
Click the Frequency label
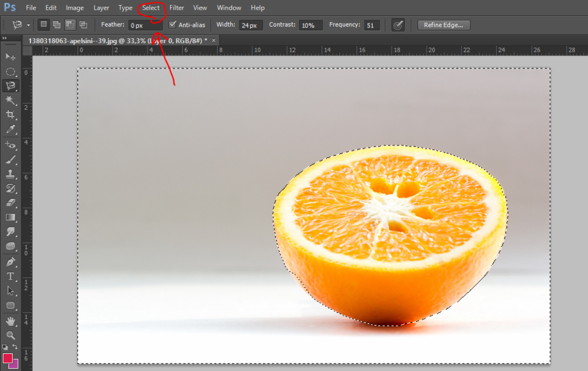tap(345, 24)
